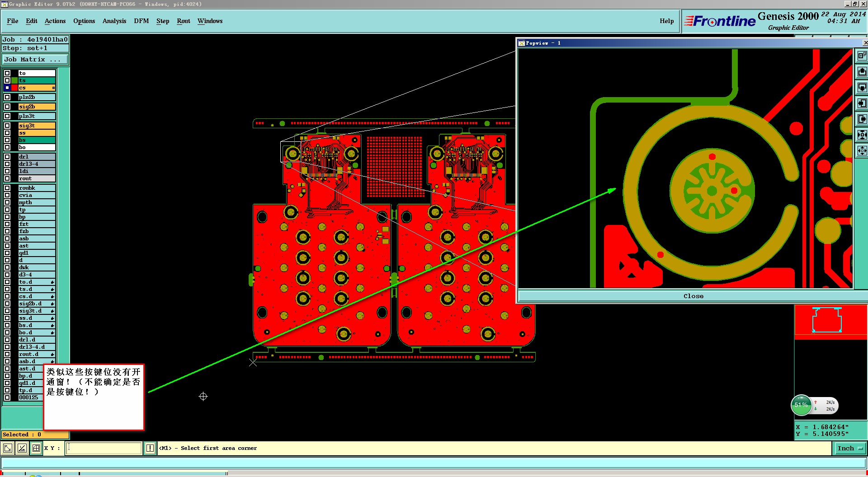Pan the Popview right with the right-arrow icon
The width and height of the screenshot is (868, 477).
click(x=862, y=119)
